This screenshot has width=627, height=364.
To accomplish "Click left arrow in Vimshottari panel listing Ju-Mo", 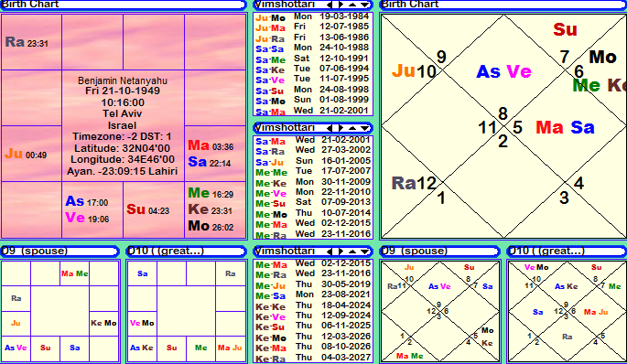I will click(x=330, y=5).
